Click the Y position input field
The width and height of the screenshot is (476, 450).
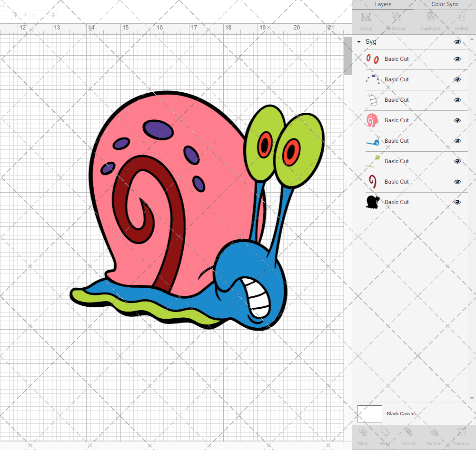(40, 14)
